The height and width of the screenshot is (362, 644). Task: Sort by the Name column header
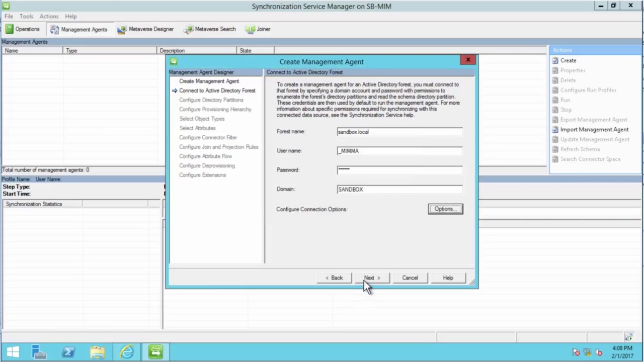[32, 50]
